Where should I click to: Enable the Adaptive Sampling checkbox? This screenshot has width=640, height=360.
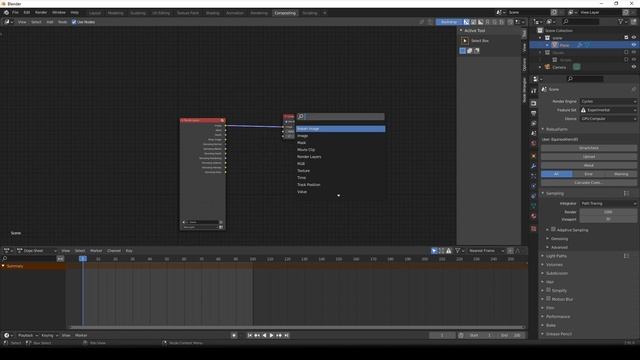click(x=553, y=229)
